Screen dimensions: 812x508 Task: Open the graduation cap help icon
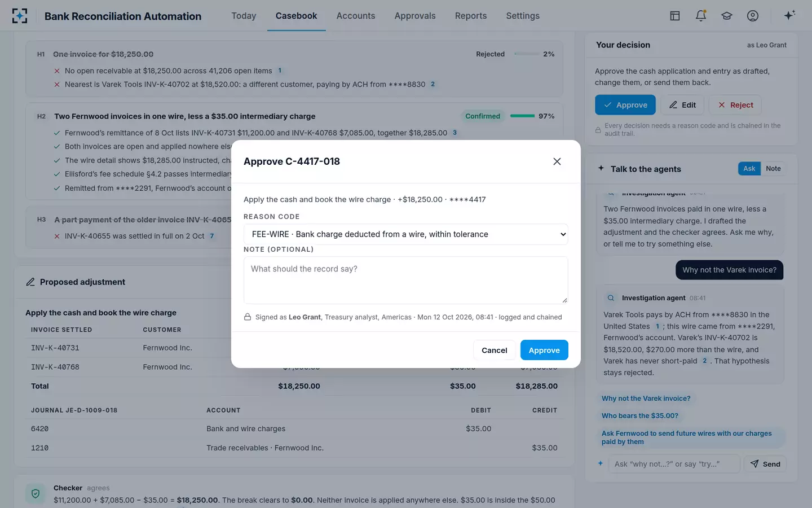coord(727,16)
